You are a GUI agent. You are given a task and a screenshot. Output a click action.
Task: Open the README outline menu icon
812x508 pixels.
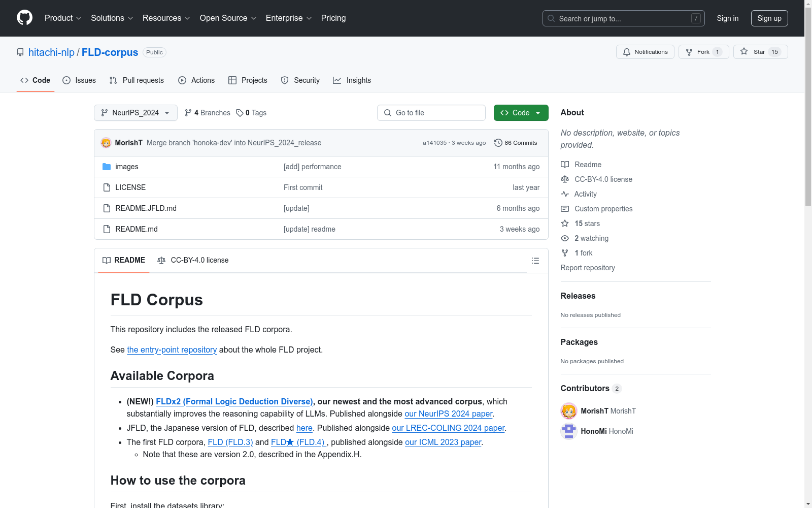tap(535, 261)
